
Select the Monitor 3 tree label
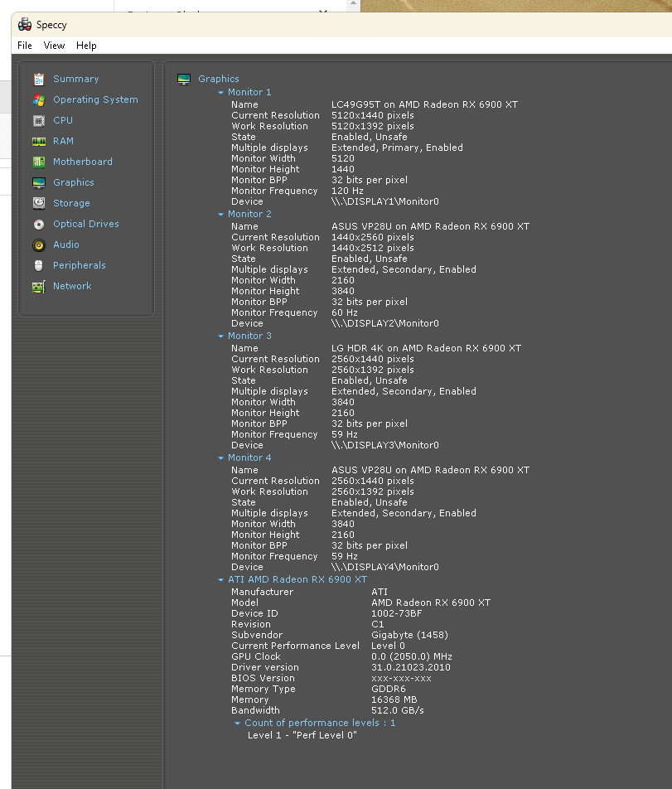tap(249, 336)
